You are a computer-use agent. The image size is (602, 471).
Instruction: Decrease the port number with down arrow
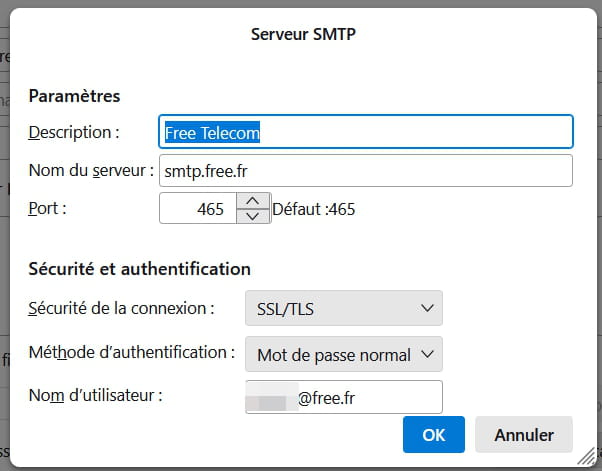(253, 216)
